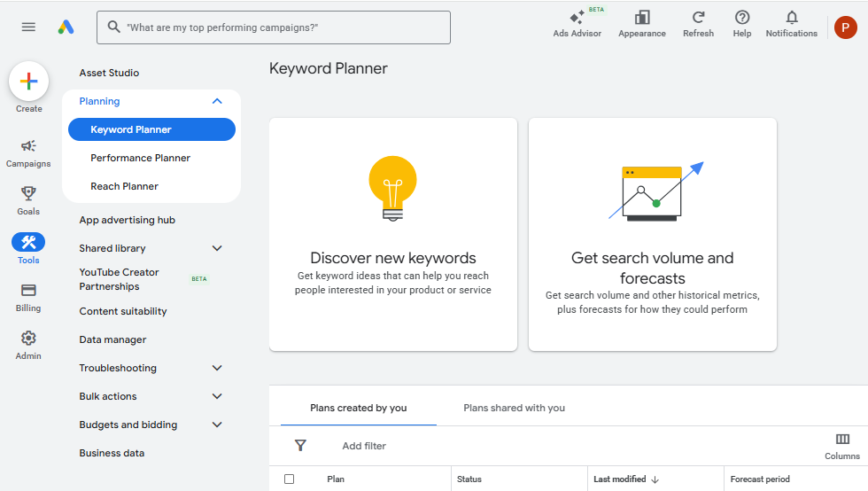The image size is (868, 491).
Task: Open the hamburger main menu
Action: point(28,27)
